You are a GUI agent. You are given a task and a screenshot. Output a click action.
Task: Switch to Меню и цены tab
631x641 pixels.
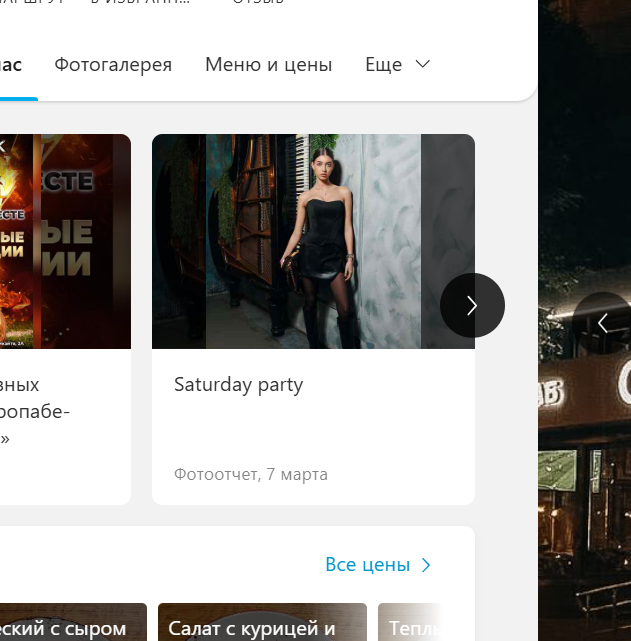coord(269,65)
